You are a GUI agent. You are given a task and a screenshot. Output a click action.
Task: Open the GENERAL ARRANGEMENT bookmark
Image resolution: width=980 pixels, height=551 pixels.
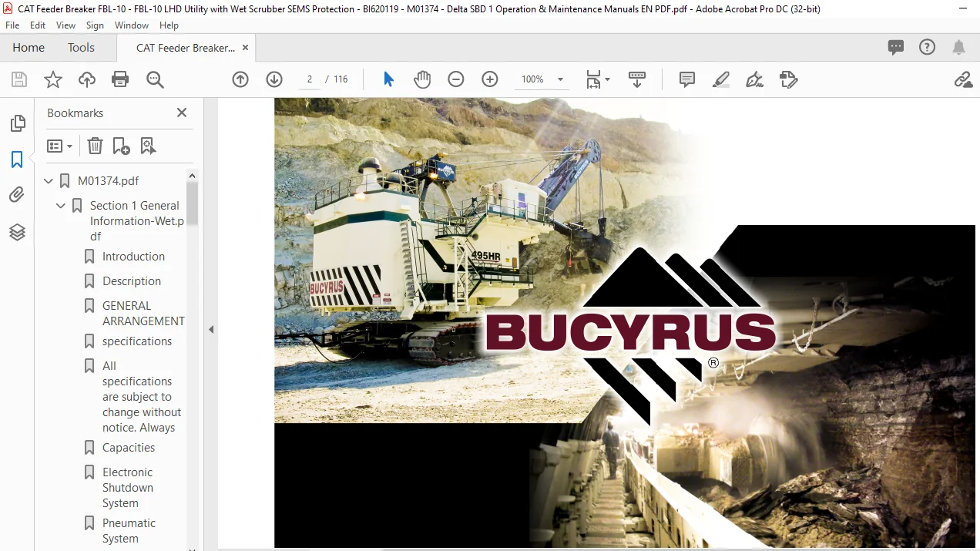(x=143, y=314)
